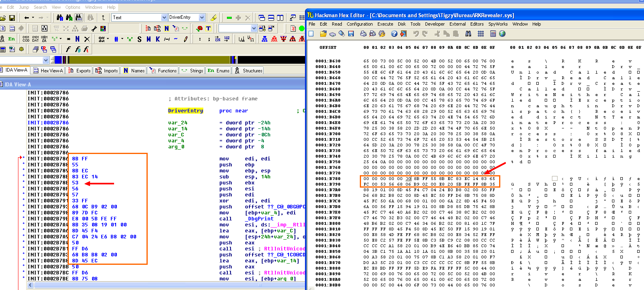Screen dimensions: 644x290
Task: Click the yellow highlighter icon in IDA toolbar
Action: [x=213, y=18]
